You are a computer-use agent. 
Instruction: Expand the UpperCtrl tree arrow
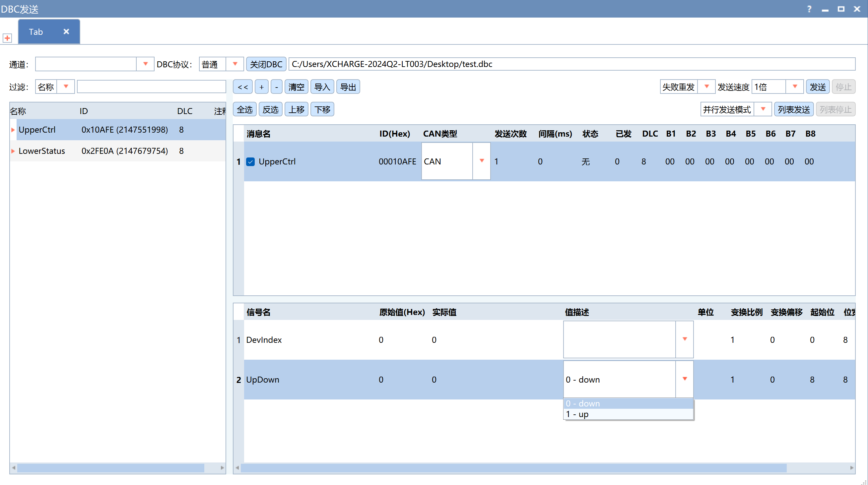coord(13,130)
